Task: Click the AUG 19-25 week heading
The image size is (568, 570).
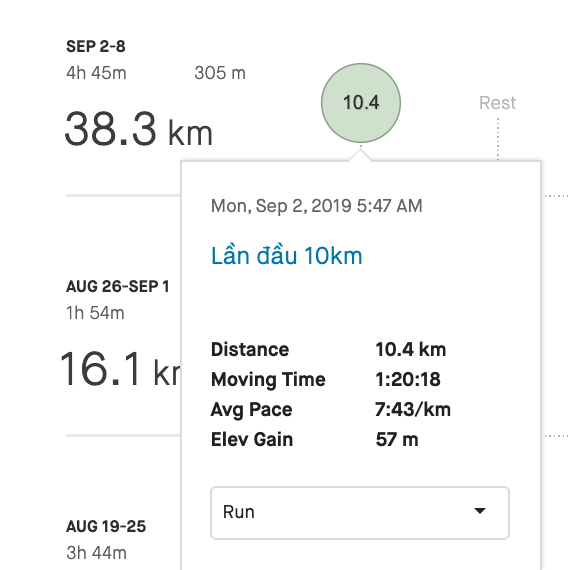Action: click(106, 526)
